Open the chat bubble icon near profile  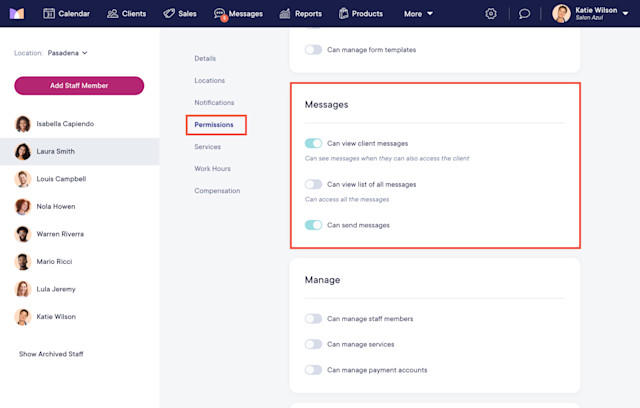coord(524,13)
